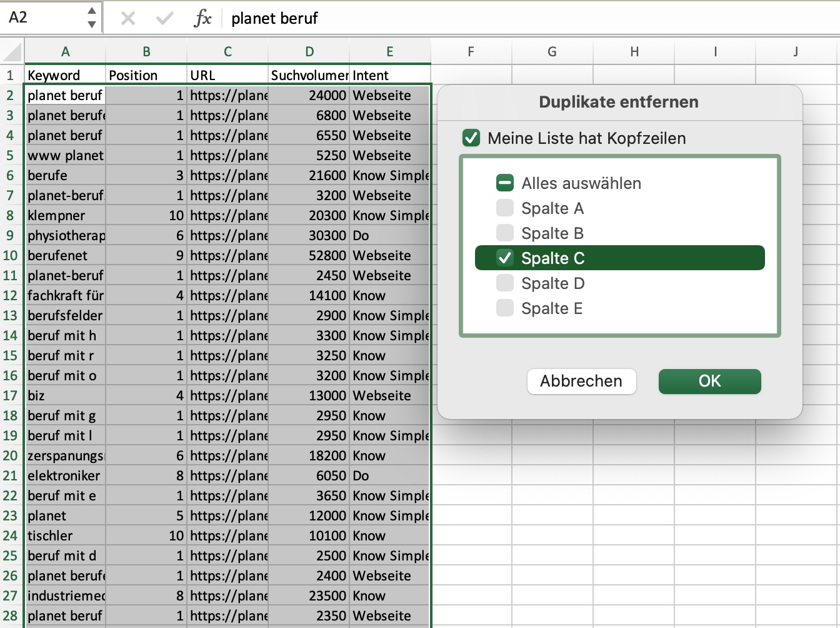
Task: Open the insert function fx icon
Action: 202,18
